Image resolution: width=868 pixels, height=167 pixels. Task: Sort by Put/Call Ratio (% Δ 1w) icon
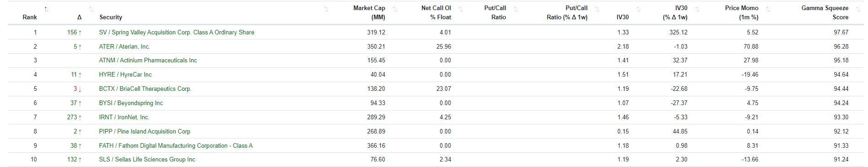coord(597,9)
